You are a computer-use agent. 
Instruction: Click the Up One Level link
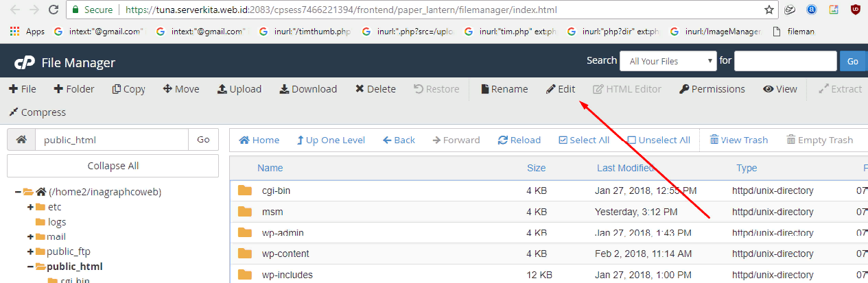(x=330, y=140)
